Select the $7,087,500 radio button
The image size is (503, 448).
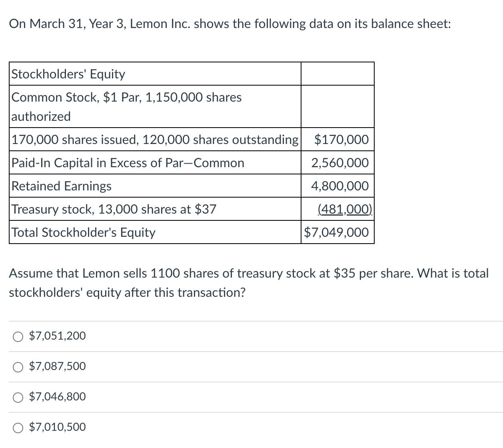(18, 367)
